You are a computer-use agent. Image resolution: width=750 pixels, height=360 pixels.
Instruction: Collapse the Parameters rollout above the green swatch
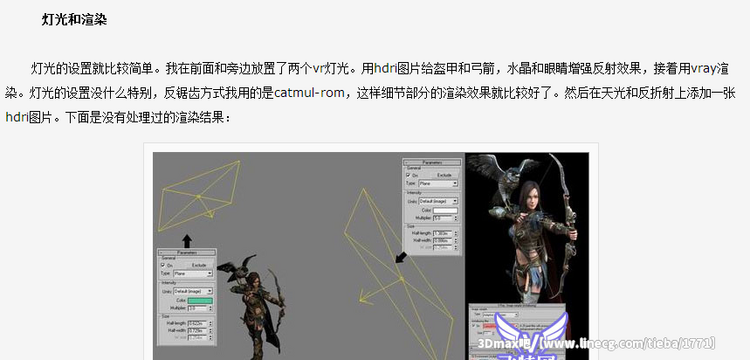[187, 252]
